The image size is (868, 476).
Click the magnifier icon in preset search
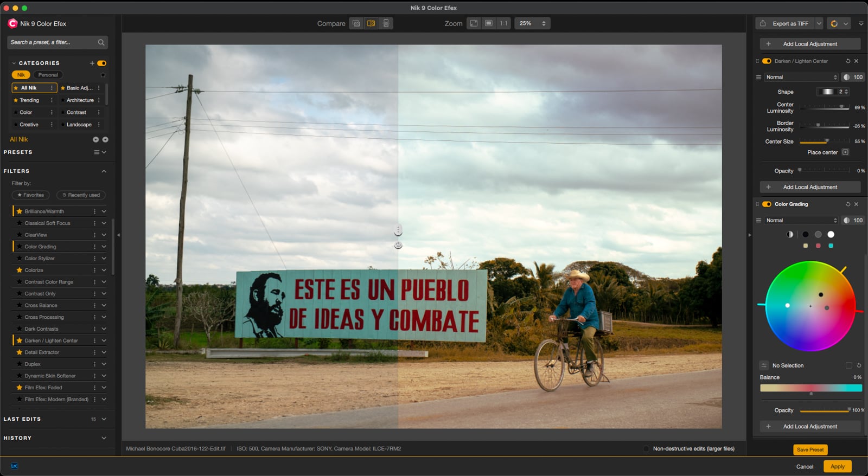(101, 42)
